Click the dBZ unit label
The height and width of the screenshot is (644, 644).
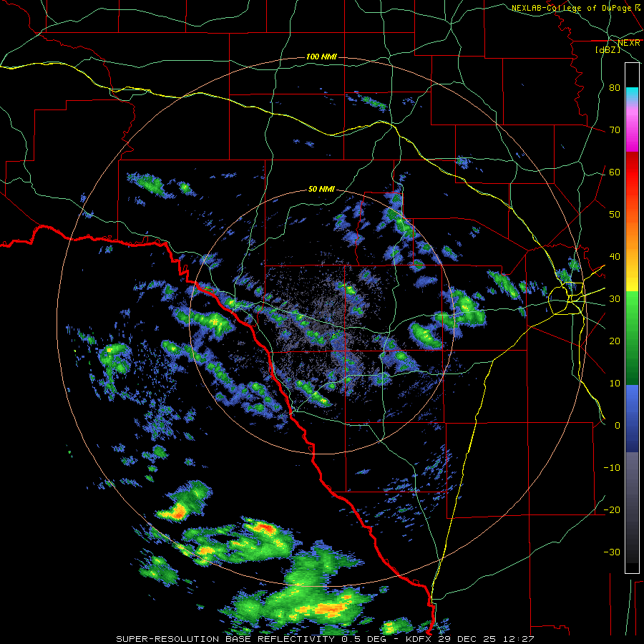click(608, 49)
